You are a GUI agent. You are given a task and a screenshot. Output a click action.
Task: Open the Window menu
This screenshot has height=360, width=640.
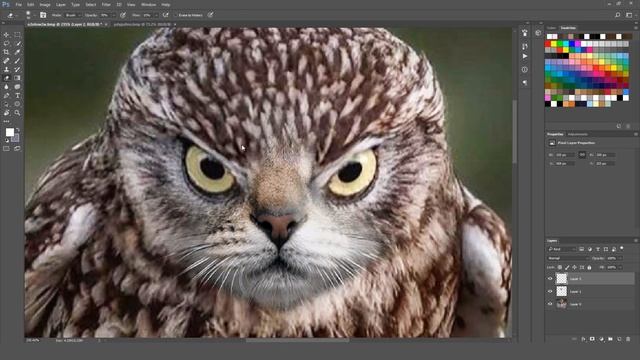coord(149,4)
